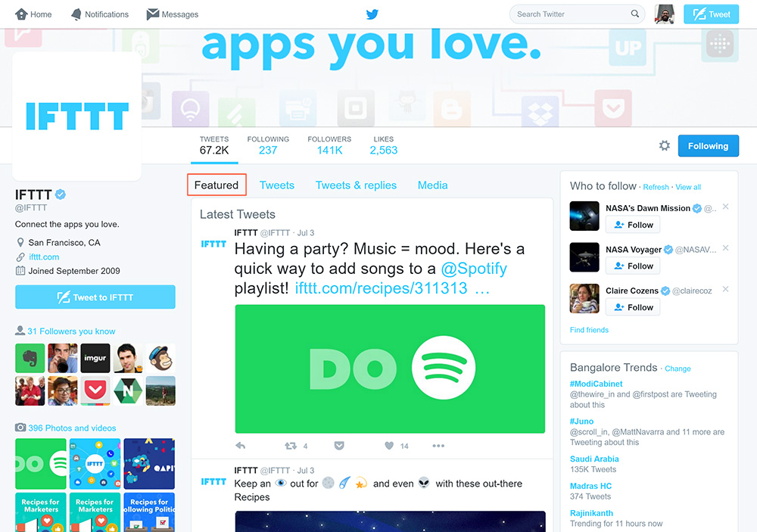View the Following count 237
The height and width of the screenshot is (532, 757).
tap(268, 146)
